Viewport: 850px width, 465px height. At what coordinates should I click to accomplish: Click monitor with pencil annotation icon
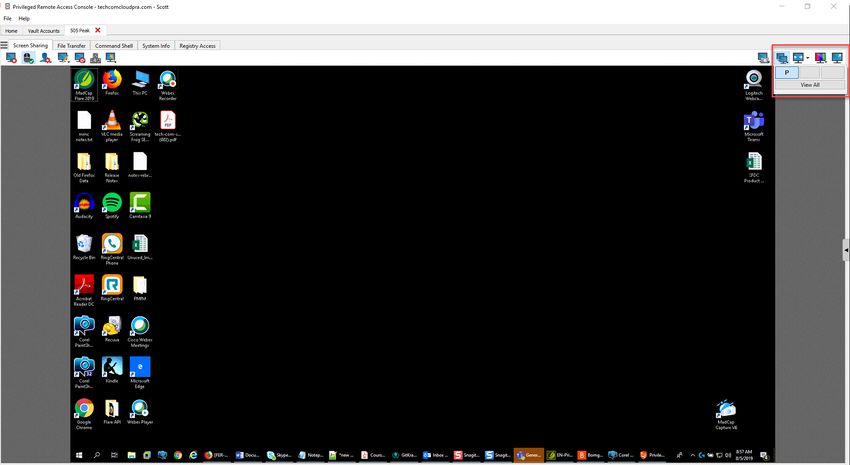63,57
